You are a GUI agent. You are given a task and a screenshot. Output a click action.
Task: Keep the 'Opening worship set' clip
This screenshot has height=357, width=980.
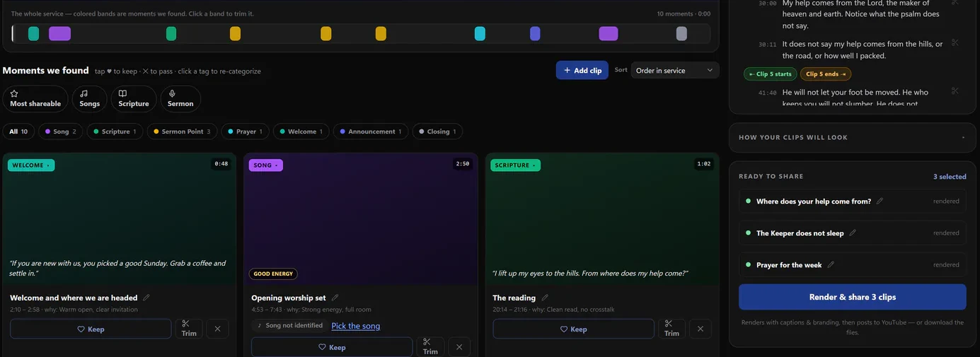point(332,347)
